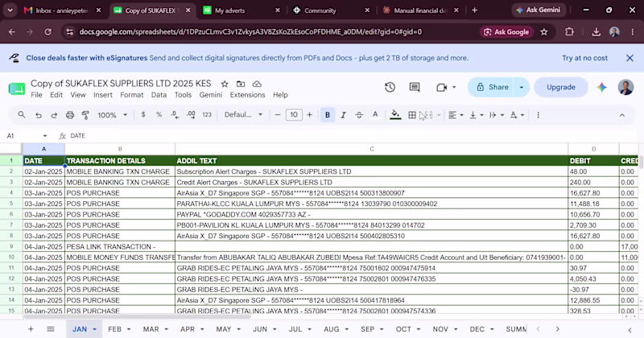The width and height of the screenshot is (644, 338).
Task: Select the DEBIT header cell
Action: coord(593,161)
